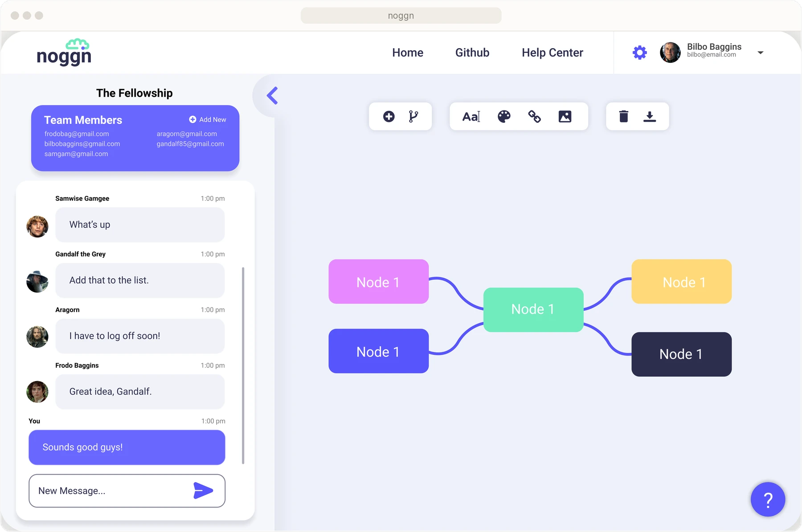Screen dimensions: 802x532
Task: Click the 'I have to log off soon!' message
Action: coord(140,336)
